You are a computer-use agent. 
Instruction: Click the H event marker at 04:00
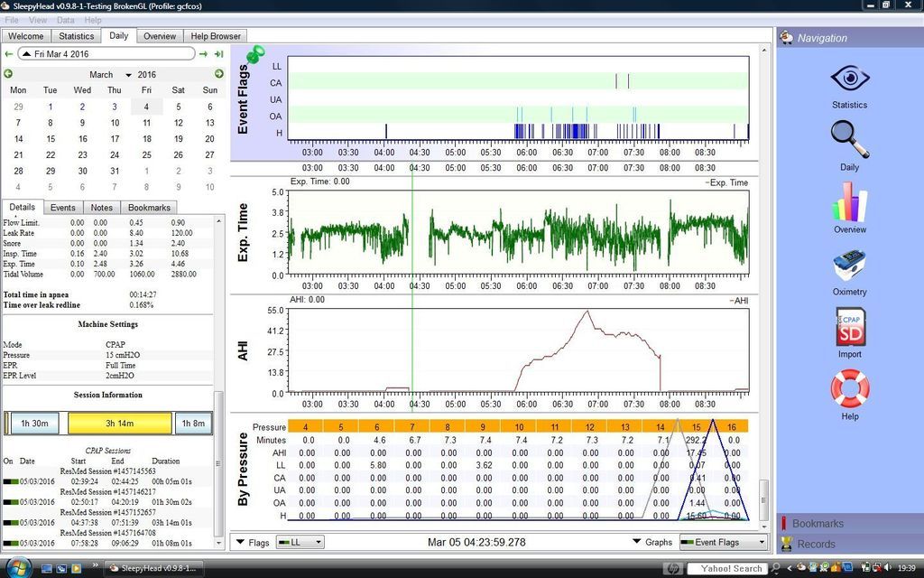pyautogui.click(x=386, y=132)
